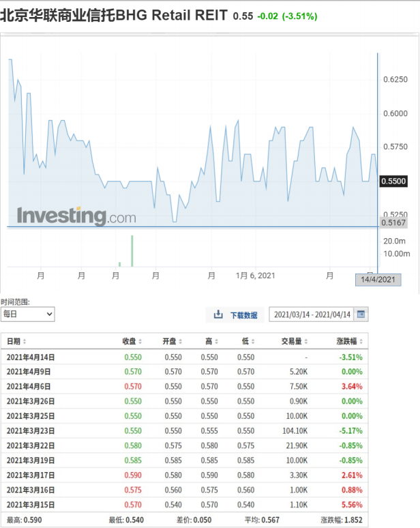Click the 2.61% change in March 17 row
Screen dimensions: 420x528
pyautogui.click(x=352, y=475)
